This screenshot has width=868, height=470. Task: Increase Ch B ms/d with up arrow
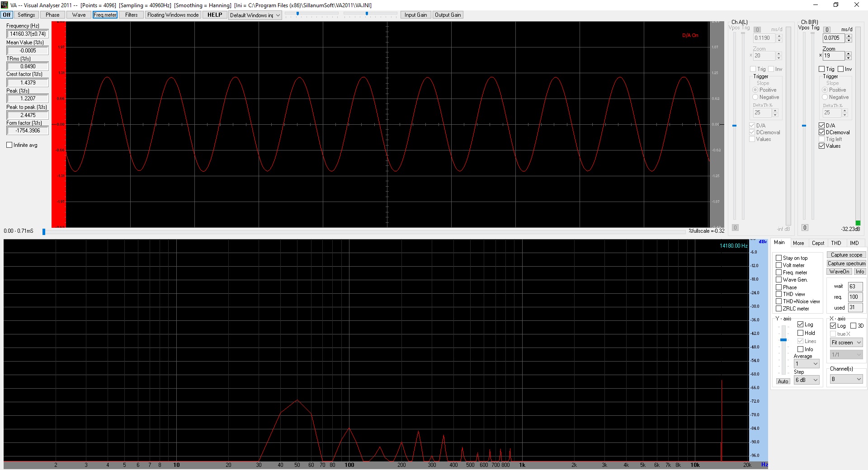pyautogui.click(x=849, y=36)
